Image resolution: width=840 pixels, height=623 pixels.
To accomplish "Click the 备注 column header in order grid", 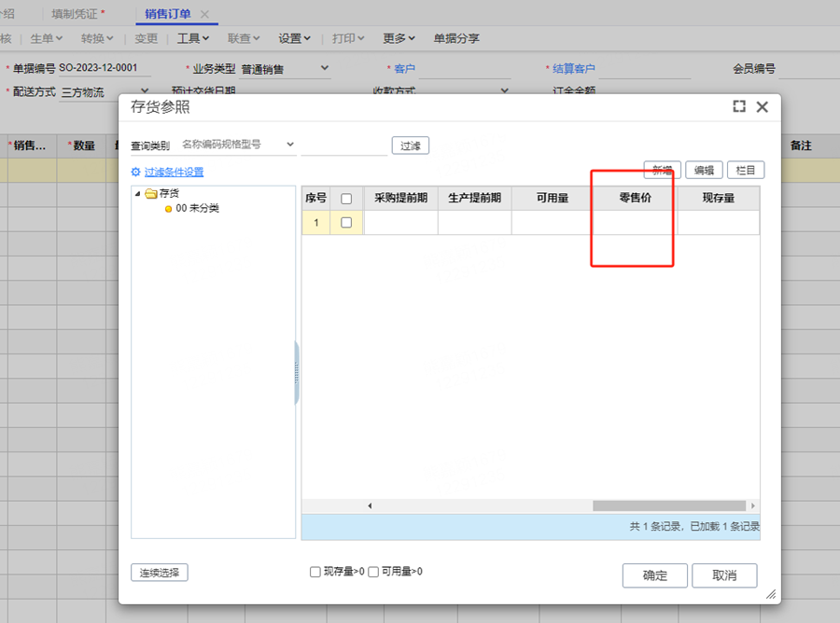I will tap(801, 145).
